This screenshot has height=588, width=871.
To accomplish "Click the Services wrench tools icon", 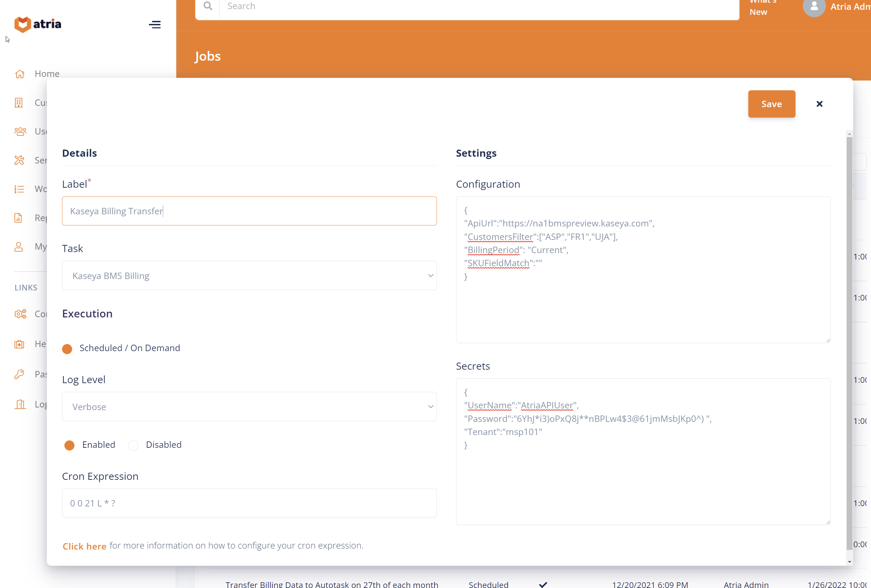I will pos(20,160).
